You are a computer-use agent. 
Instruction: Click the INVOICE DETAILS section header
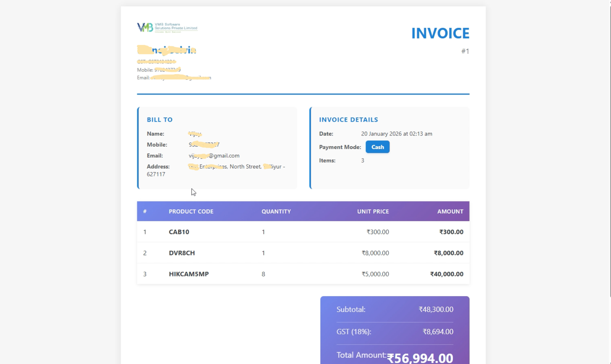pos(348,119)
